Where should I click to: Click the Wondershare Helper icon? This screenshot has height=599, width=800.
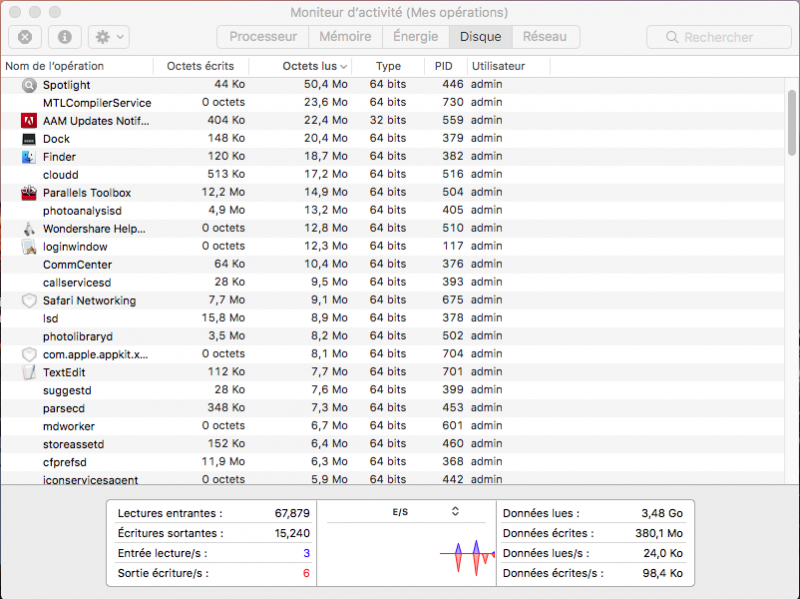29,229
